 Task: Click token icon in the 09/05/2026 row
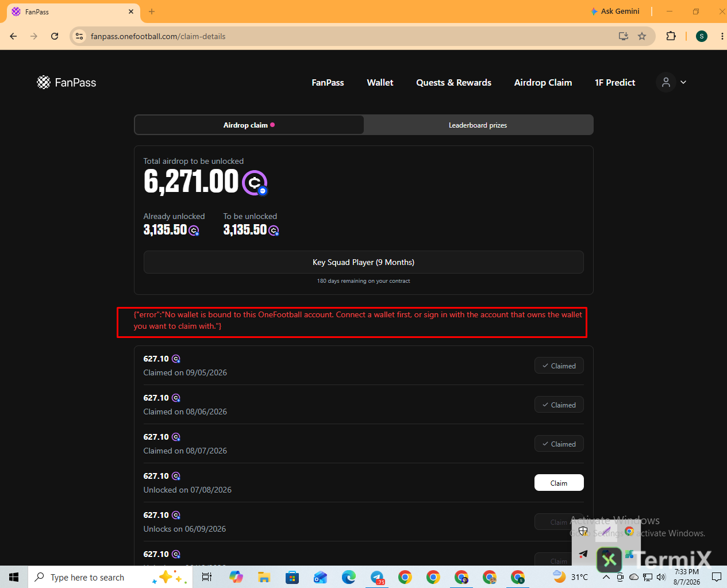(176, 359)
